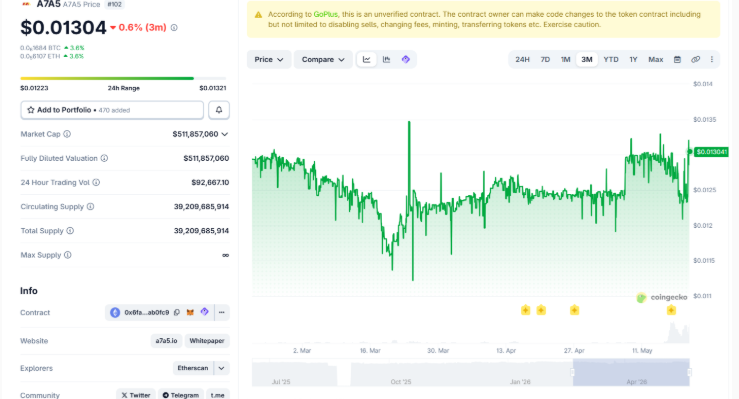The height and width of the screenshot is (399, 739).
Task: Click Market Cap info icon
Action: tap(67, 134)
